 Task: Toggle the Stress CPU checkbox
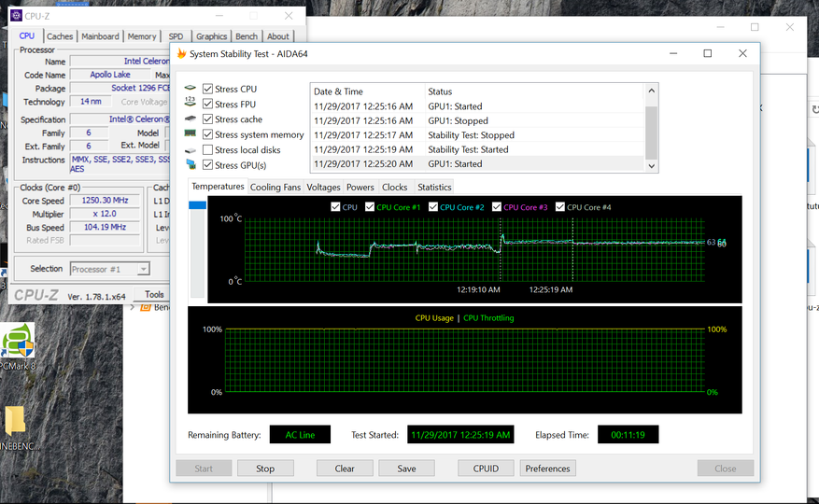pyautogui.click(x=207, y=89)
